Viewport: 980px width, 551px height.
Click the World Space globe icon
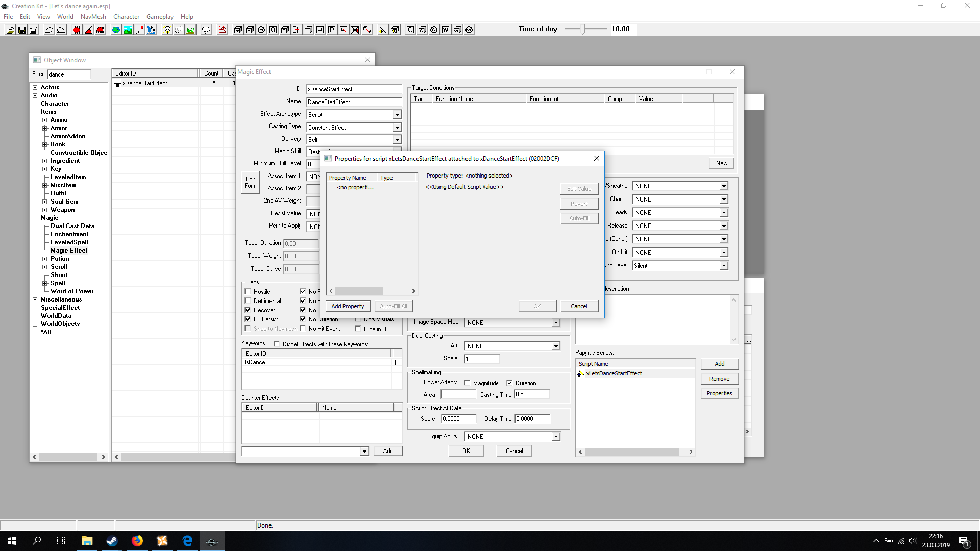(116, 30)
